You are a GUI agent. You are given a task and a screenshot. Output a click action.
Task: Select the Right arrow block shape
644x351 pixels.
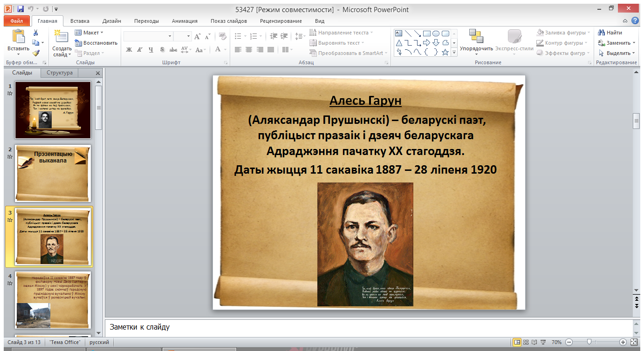click(426, 43)
